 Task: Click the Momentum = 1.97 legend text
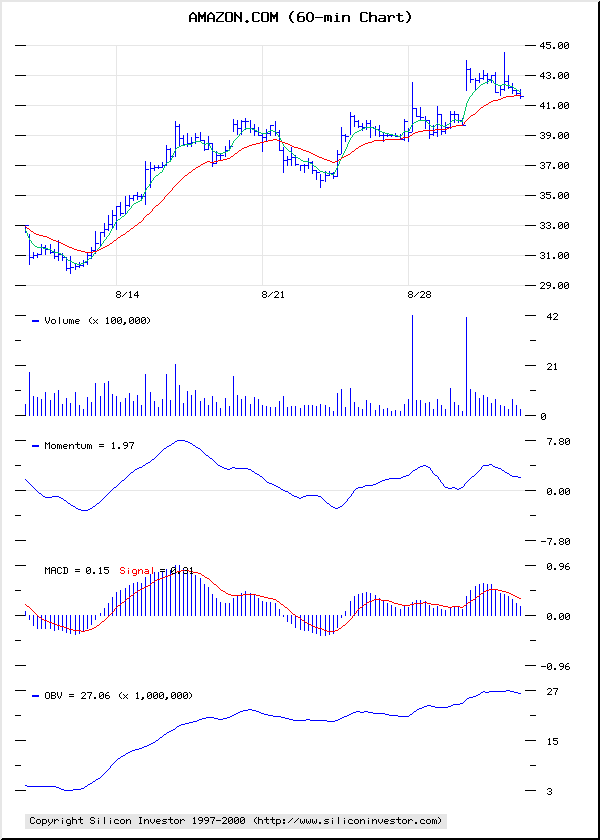[x=89, y=445]
